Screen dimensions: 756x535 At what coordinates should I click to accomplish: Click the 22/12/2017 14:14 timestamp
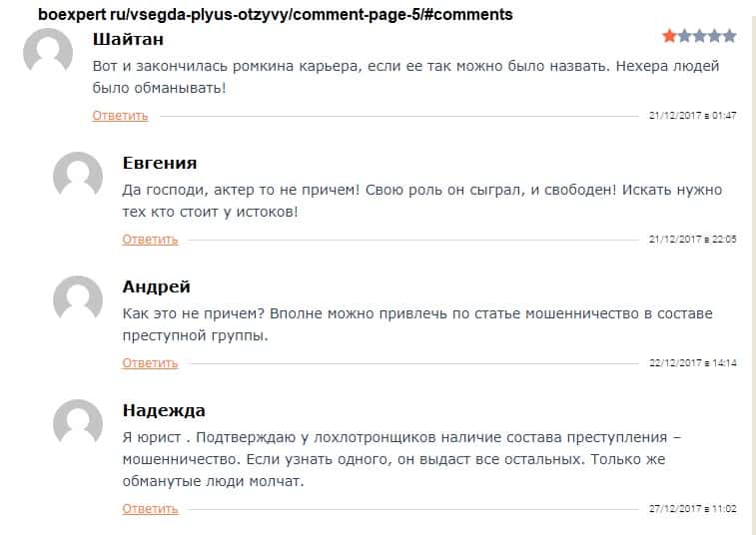pos(692,363)
